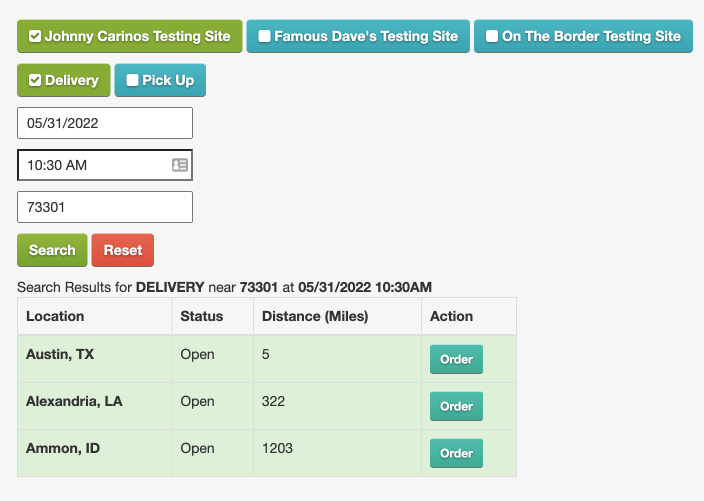
Task: Click the date field showing 05/31/2022
Action: (x=104, y=123)
